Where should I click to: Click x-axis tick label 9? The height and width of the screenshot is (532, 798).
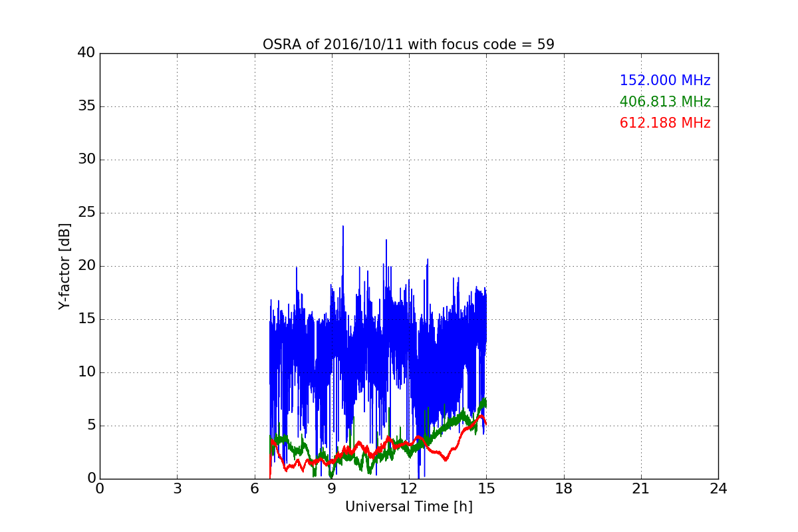tap(331, 489)
